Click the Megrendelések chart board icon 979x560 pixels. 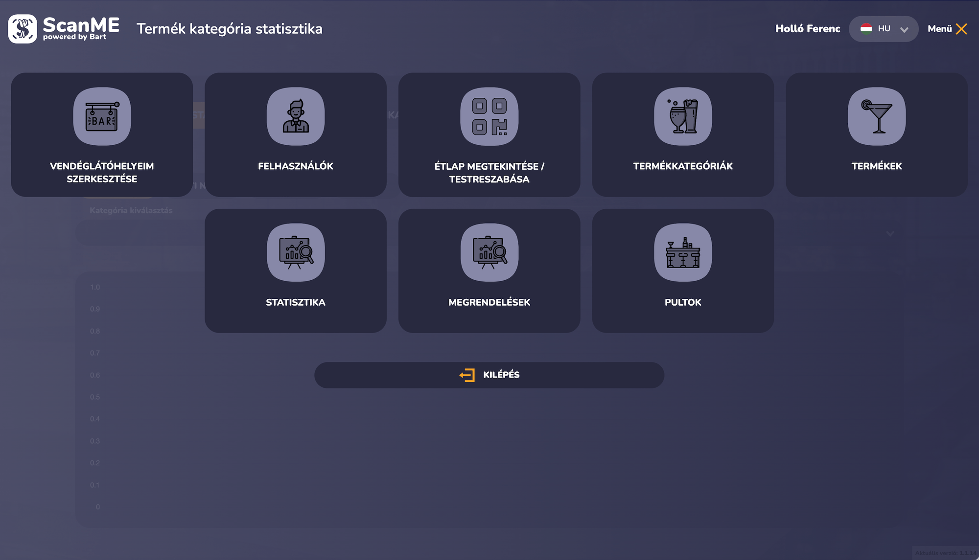point(489,252)
